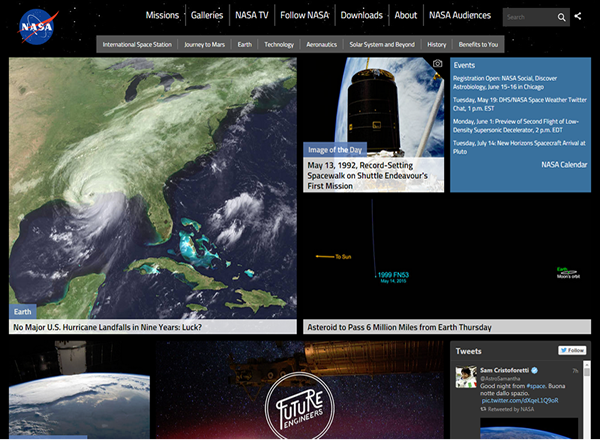Click the 7h tweet timestamp
Image resolution: width=600 pixels, height=440 pixels.
tap(575, 371)
